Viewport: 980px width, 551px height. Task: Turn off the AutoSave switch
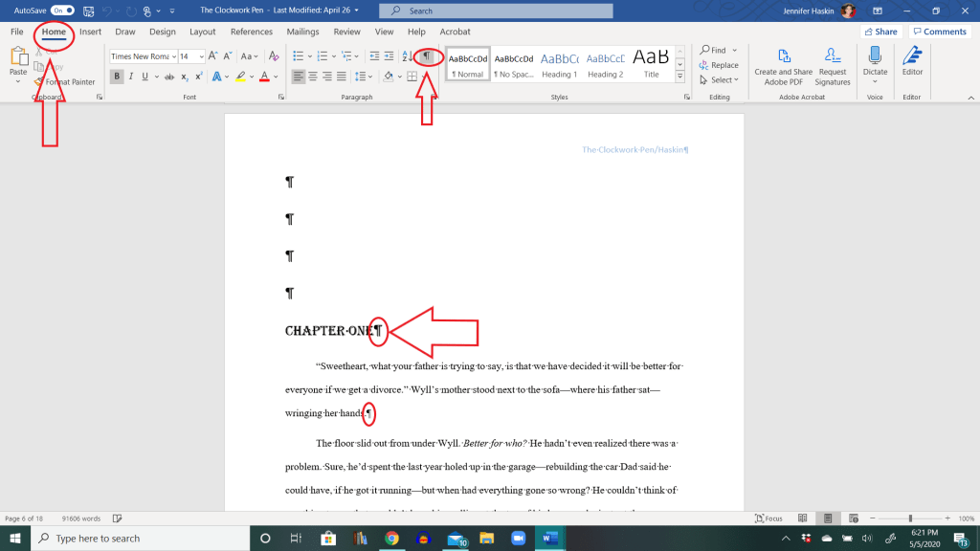point(62,11)
